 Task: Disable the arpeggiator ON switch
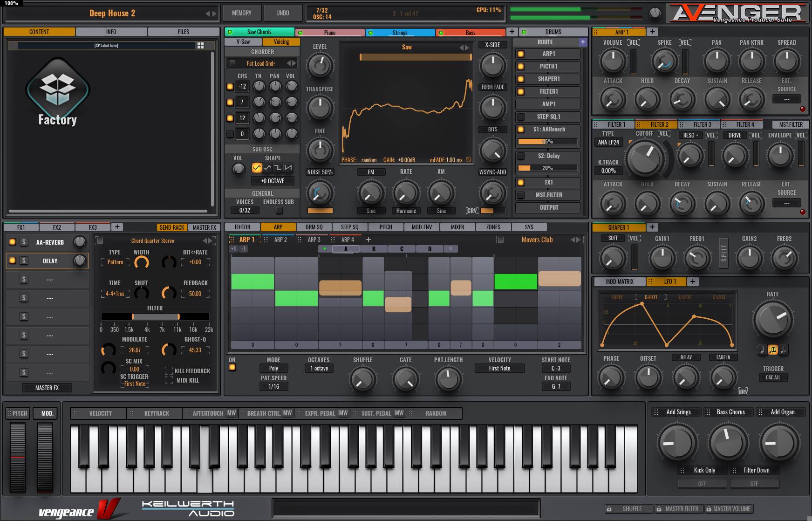[232, 368]
